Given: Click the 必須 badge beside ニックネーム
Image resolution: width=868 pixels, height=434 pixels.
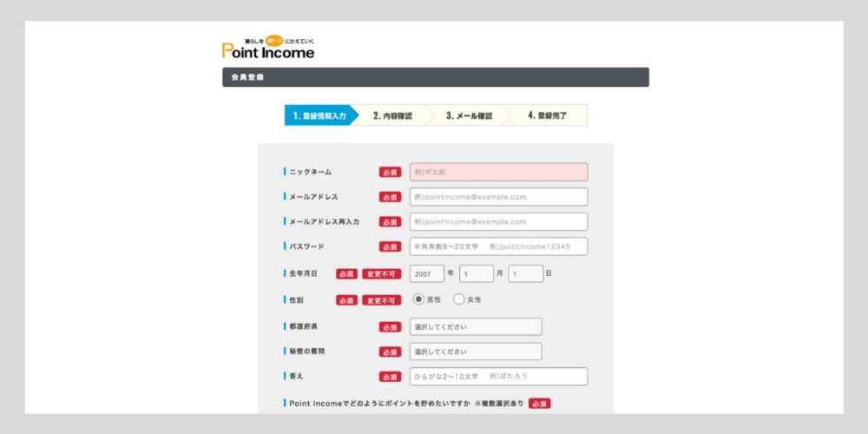Looking at the screenshot, I should point(391,172).
